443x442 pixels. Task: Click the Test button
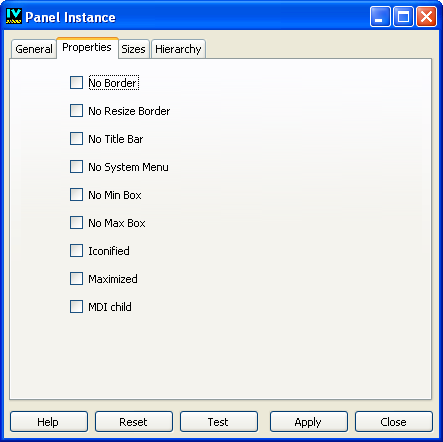[219, 422]
